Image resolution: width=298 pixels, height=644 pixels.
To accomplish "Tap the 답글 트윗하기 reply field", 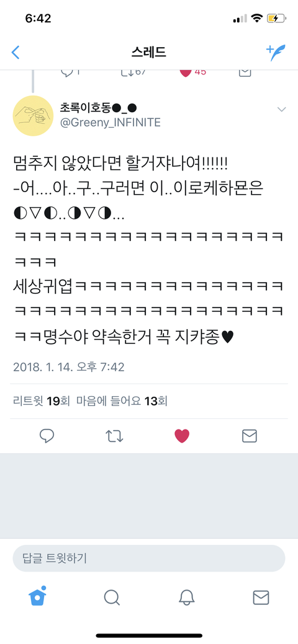I will pos(149,558).
